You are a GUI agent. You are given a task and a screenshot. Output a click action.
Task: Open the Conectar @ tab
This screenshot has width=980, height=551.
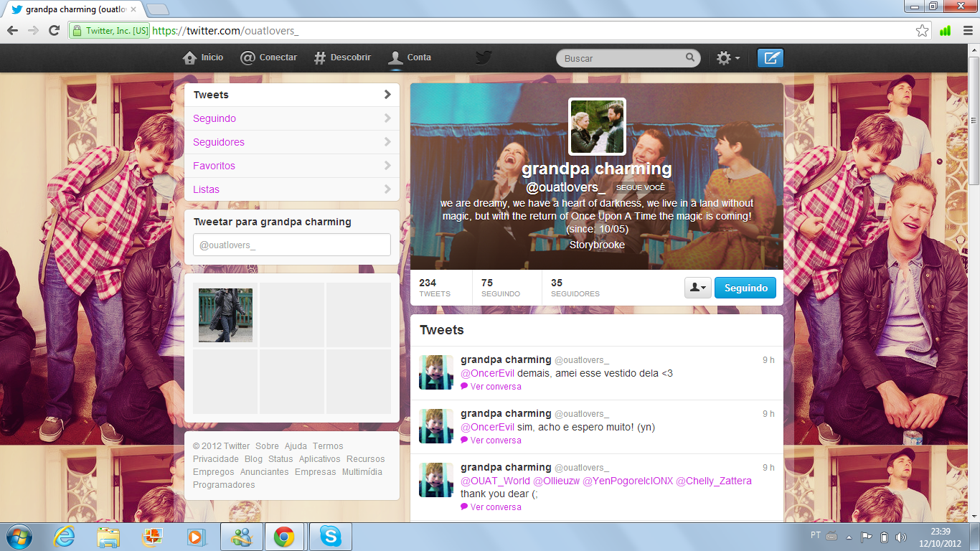click(x=268, y=57)
